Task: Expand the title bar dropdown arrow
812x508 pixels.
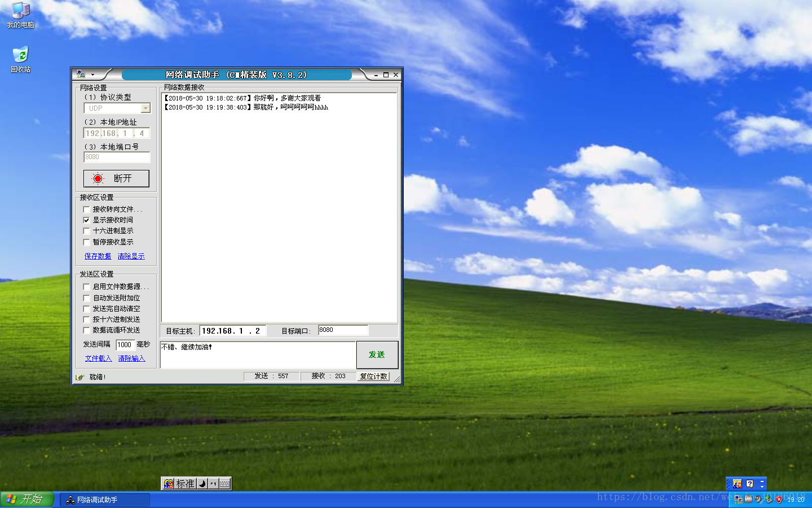Action: pos(92,75)
